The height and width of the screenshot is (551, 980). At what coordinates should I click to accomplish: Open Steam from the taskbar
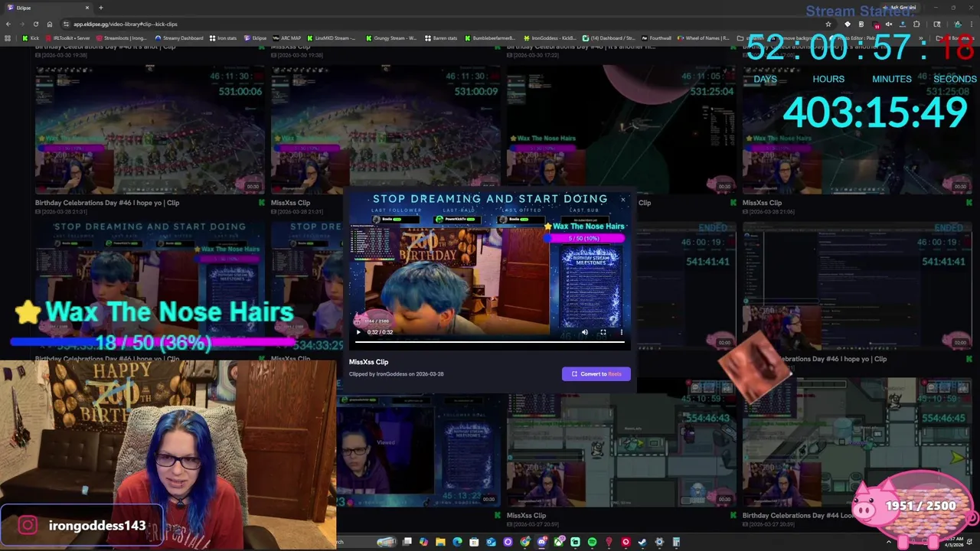(642, 542)
